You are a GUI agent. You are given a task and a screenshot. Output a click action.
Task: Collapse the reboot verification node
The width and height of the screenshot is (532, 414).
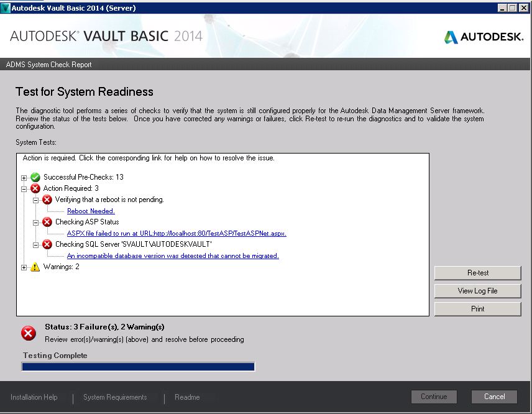(35, 200)
